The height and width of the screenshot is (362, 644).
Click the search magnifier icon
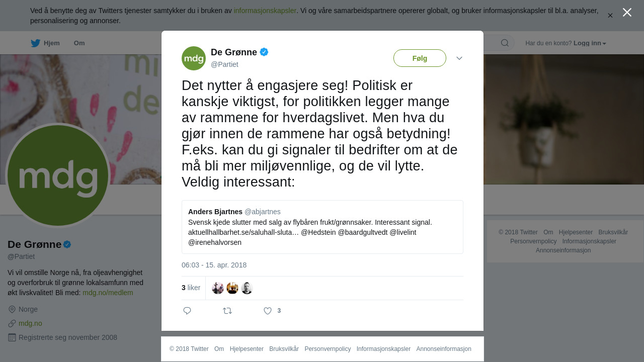click(505, 43)
